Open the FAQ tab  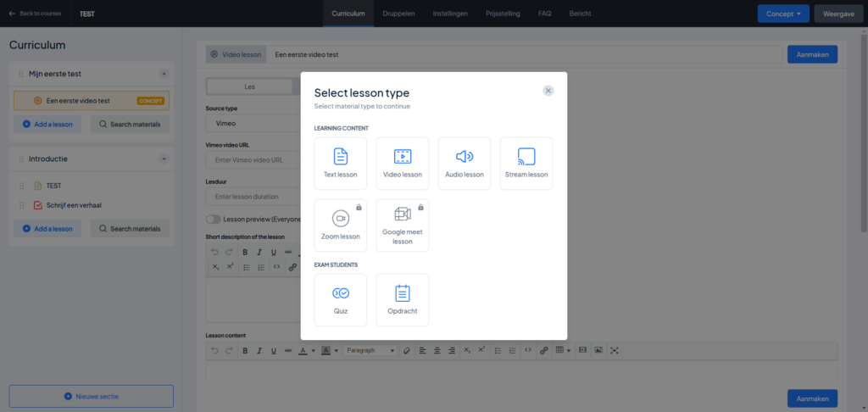pyautogui.click(x=545, y=14)
